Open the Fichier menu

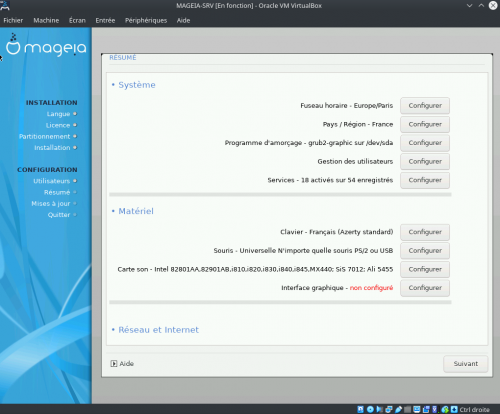(13, 20)
